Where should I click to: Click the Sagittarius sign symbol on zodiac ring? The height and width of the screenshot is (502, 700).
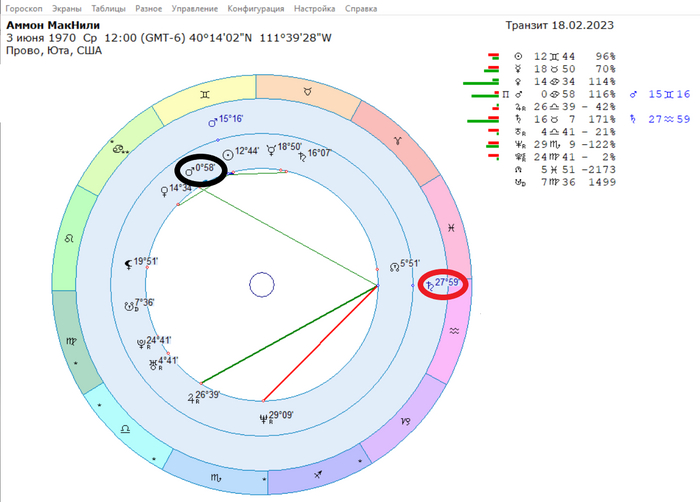318,474
